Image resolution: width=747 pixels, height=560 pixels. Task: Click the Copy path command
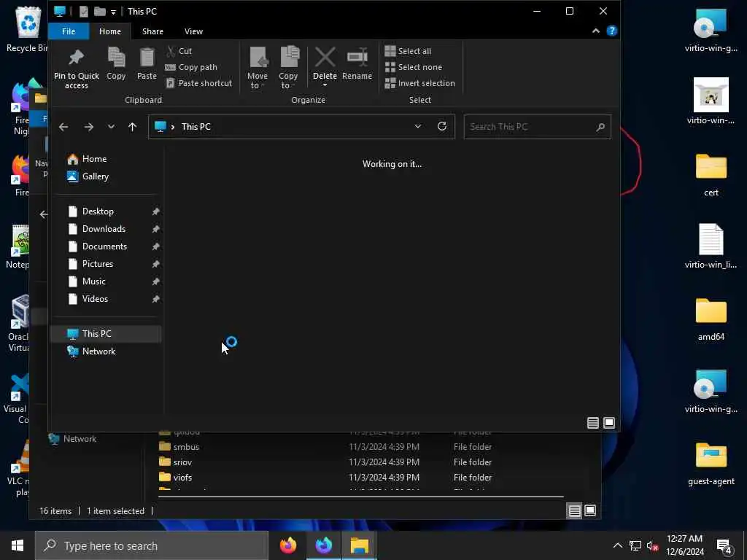click(x=191, y=67)
